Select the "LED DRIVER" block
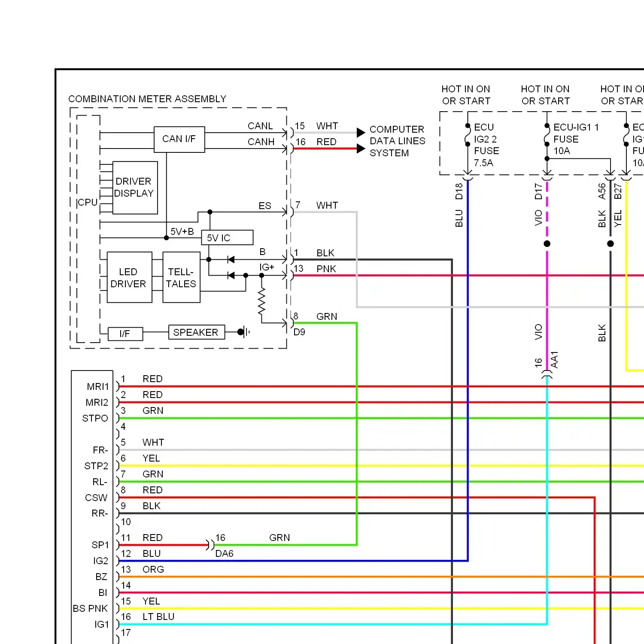 pos(129,277)
